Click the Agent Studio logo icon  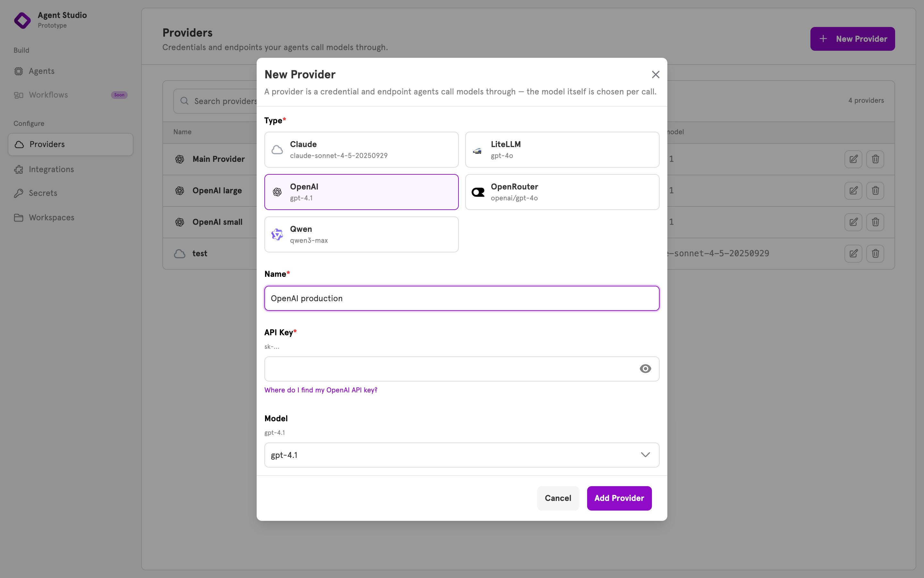tap(22, 20)
